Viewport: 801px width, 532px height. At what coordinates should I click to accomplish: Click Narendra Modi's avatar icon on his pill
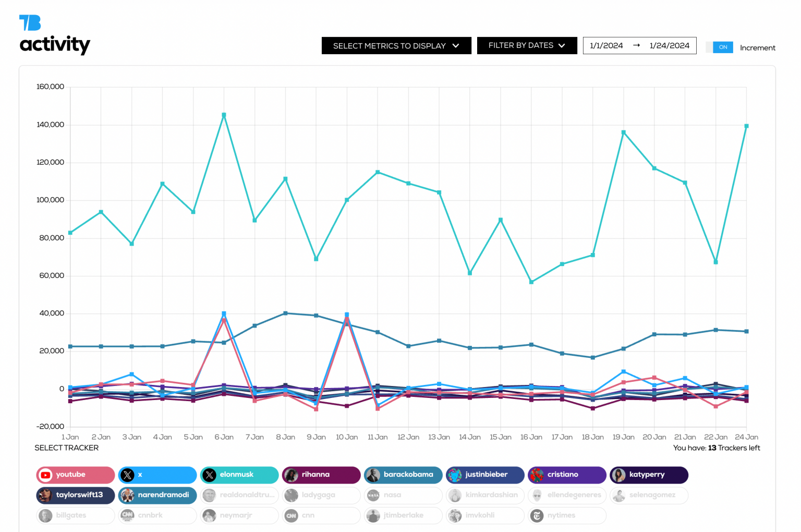pos(127,495)
